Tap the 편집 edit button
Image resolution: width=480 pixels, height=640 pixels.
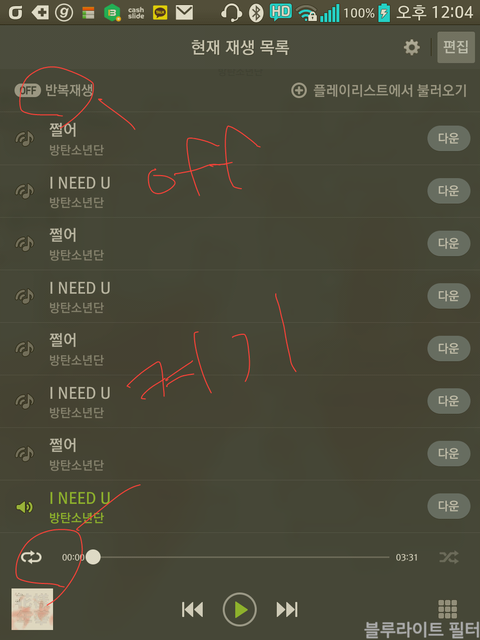click(x=456, y=47)
